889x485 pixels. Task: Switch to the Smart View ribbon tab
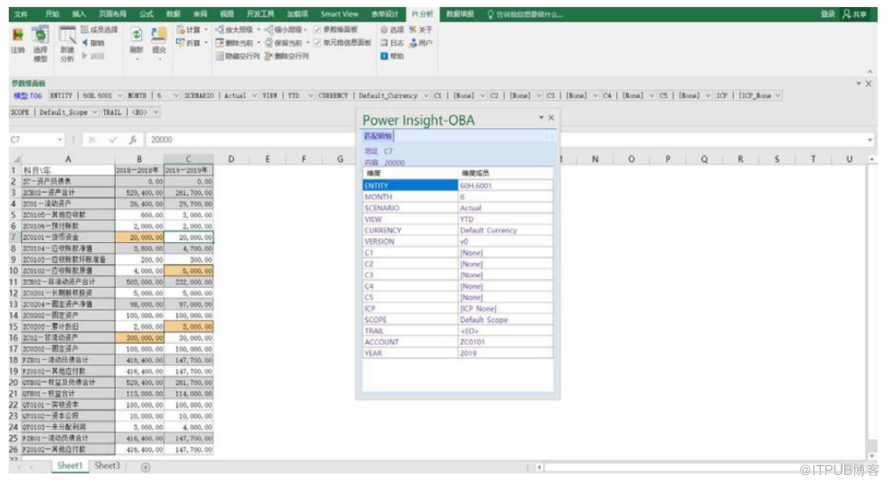[x=339, y=15]
